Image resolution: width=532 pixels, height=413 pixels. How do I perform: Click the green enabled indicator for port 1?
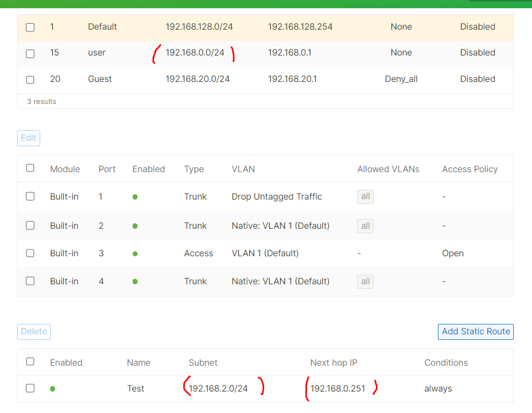[x=135, y=196]
